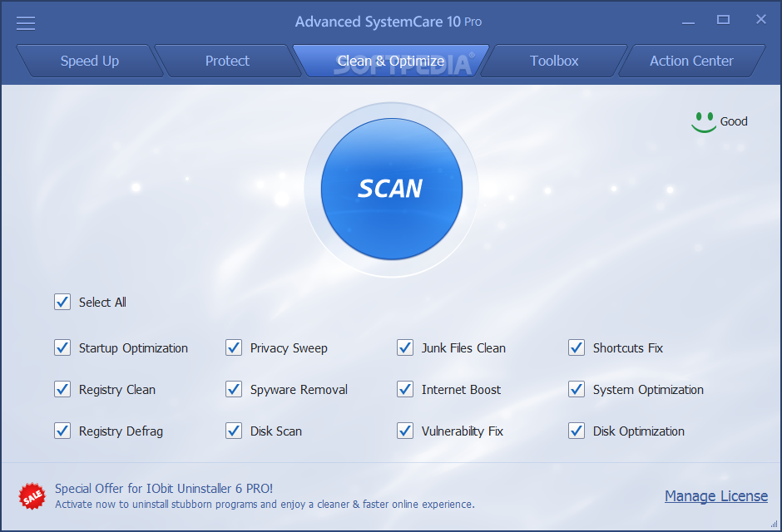This screenshot has height=532, width=782.
Task: Click Special Offer for IObit Uninstaller link
Action: (x=164, y=488)
